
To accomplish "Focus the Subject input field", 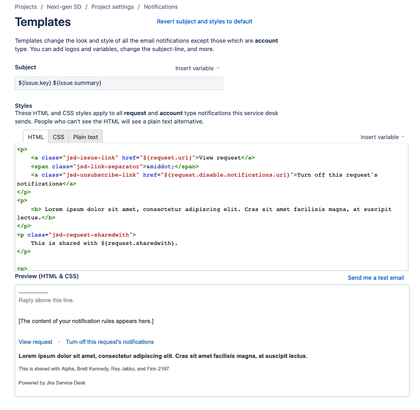I will [119, 83].
